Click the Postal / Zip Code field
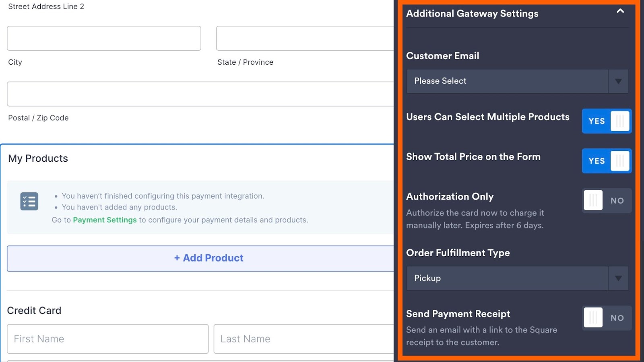 (x=200, y=94)
